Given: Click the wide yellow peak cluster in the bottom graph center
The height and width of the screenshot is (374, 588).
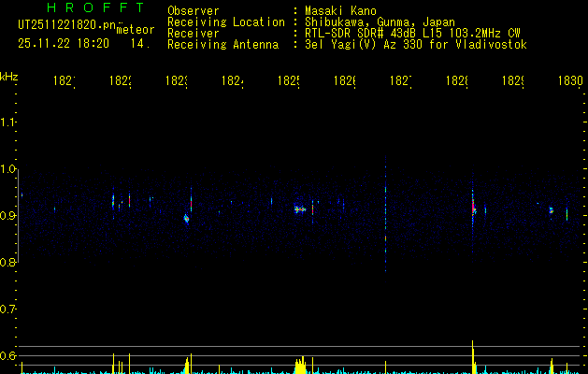Looking at the screenshot, I should (300, 366).
